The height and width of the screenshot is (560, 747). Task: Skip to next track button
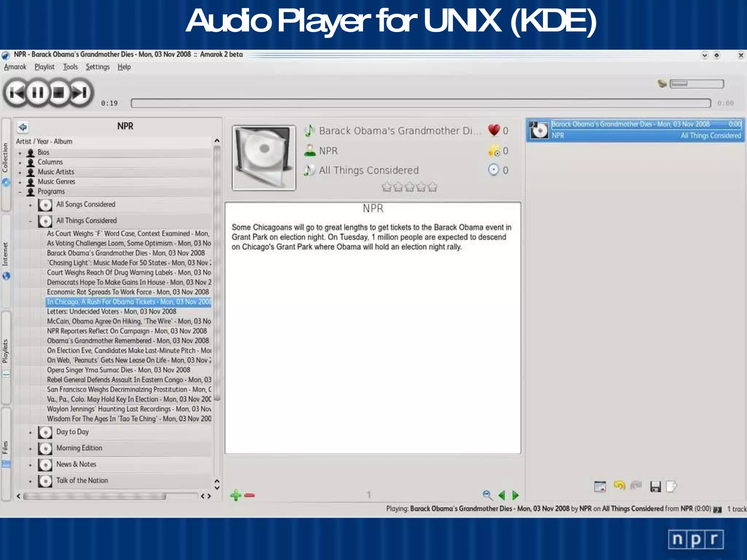[x=81, y=93]
